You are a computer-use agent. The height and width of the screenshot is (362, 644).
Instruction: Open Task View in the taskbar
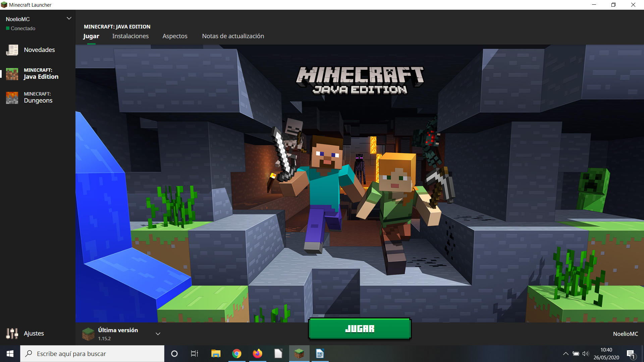(195, 354)
